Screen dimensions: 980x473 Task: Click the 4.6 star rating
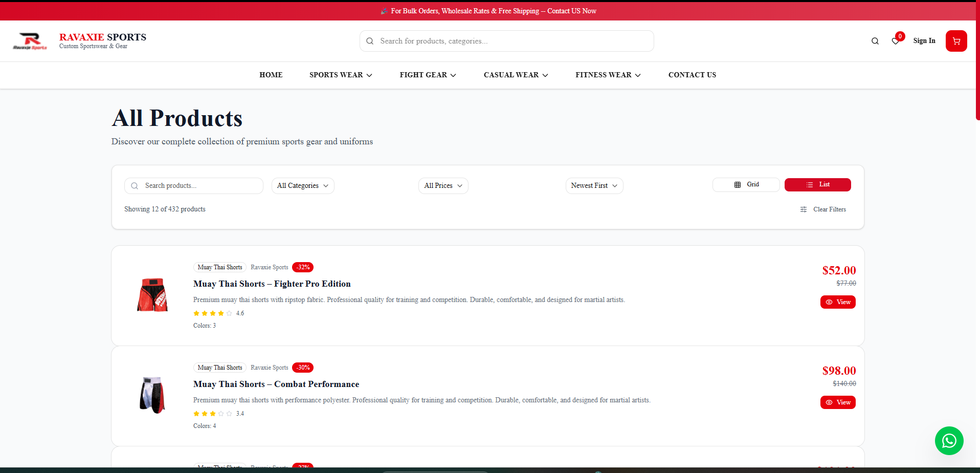point(219,313)
